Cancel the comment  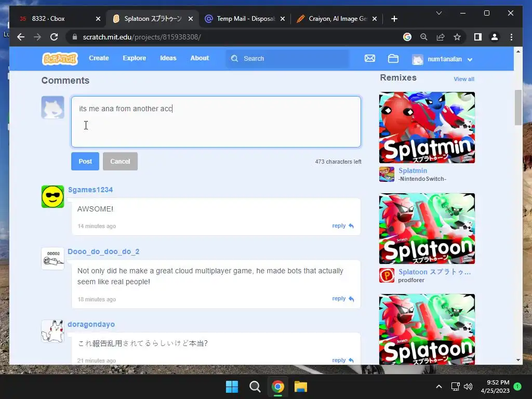(x=120, y=161)
